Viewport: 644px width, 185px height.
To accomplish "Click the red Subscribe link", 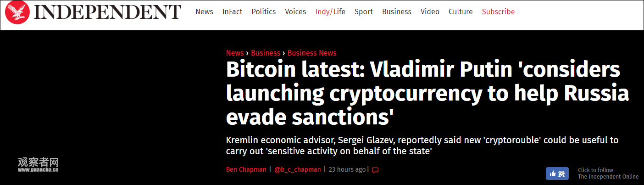I will (498, 11).
